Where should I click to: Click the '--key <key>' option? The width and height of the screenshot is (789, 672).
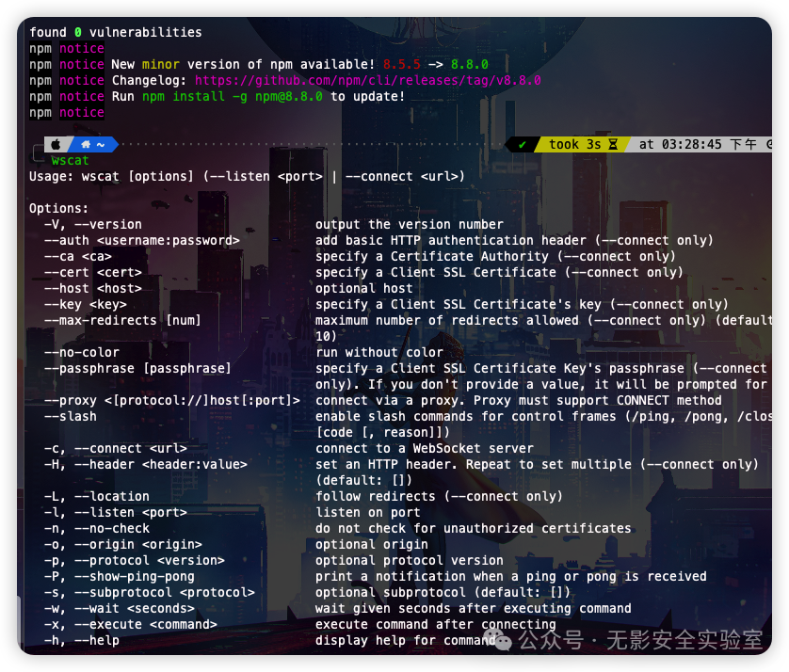tap(86, 305)
